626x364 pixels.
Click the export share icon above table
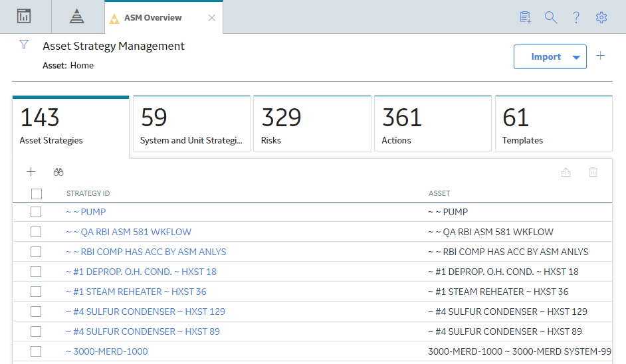[566, 172]
